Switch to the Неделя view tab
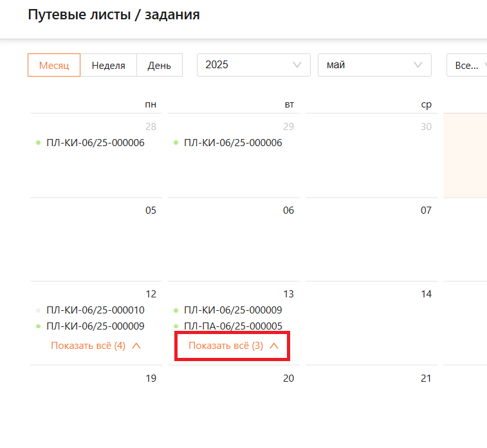The width and height of the screenshot is (487, 448). coord(108,65)
